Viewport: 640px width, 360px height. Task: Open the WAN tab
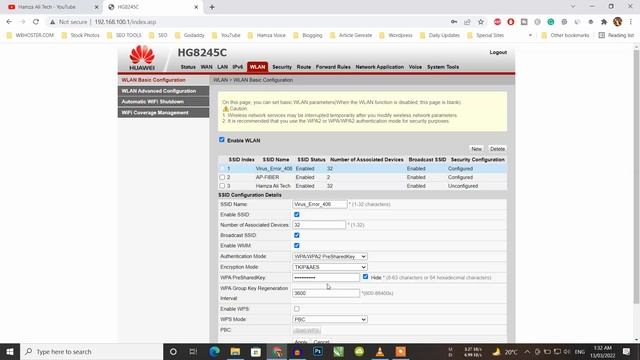click(207, 67)
